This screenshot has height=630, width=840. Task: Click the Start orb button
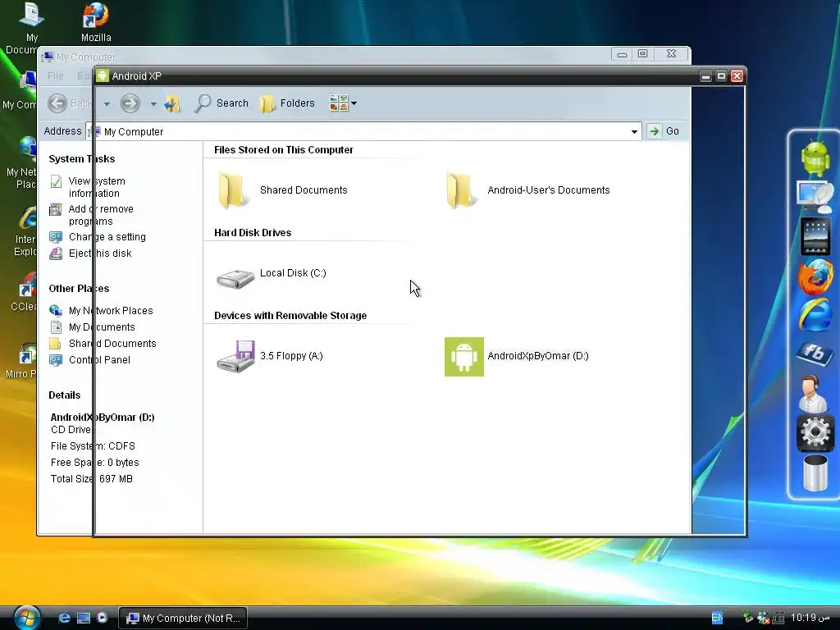(27, 619)
